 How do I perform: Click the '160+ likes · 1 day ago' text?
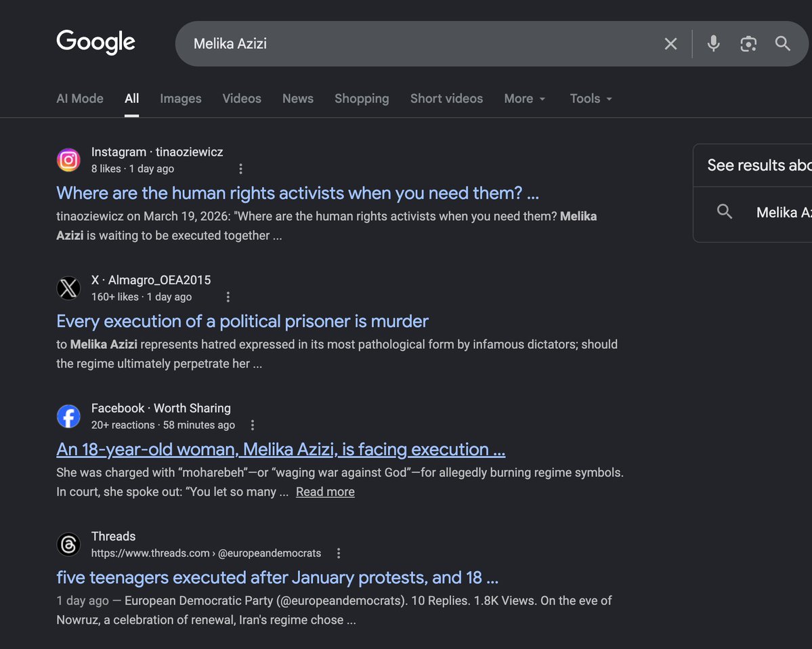point(142,297)
